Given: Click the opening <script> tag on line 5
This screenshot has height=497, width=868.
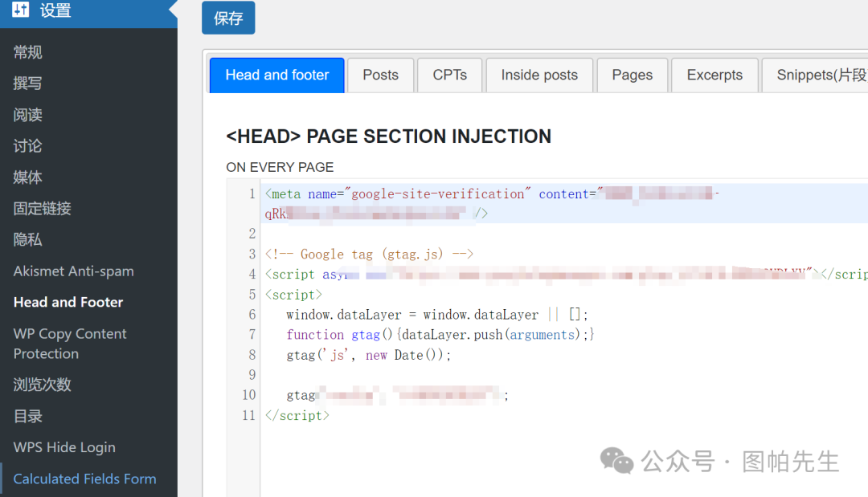Looking at the screenshot, I should tap(293, 295).
